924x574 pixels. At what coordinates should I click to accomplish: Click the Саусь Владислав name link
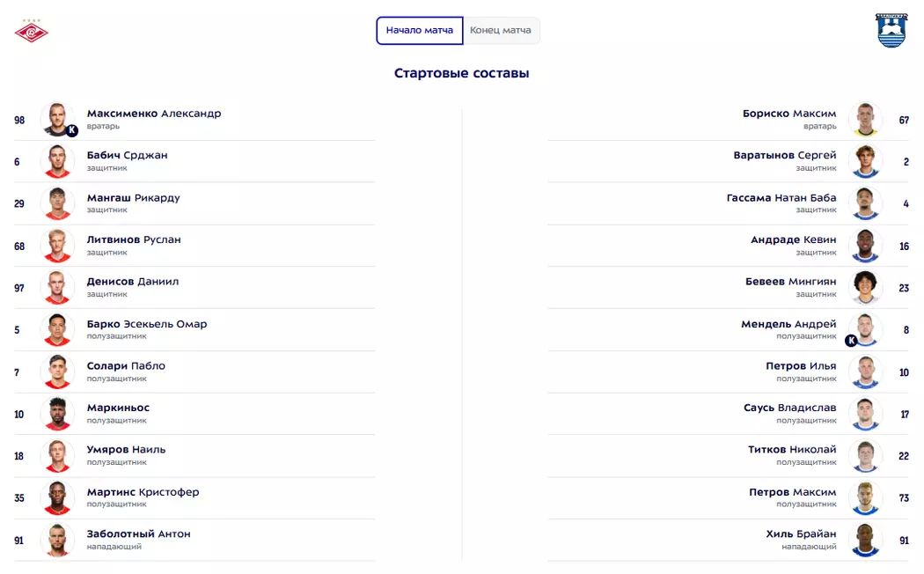pyautogui.click(x=789, y=408)
